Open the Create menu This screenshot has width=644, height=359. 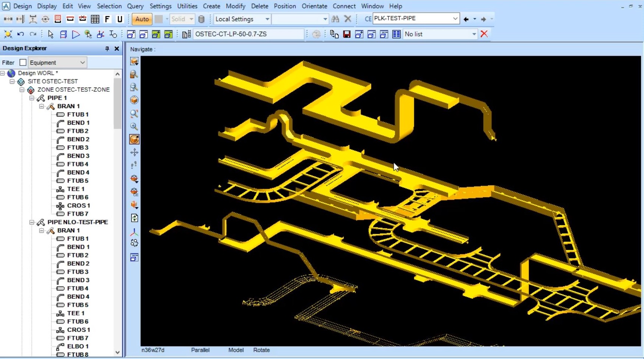coord(211,6)
